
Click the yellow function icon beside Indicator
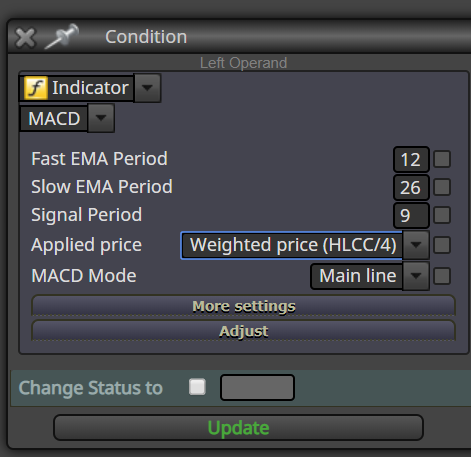point(36,88)
